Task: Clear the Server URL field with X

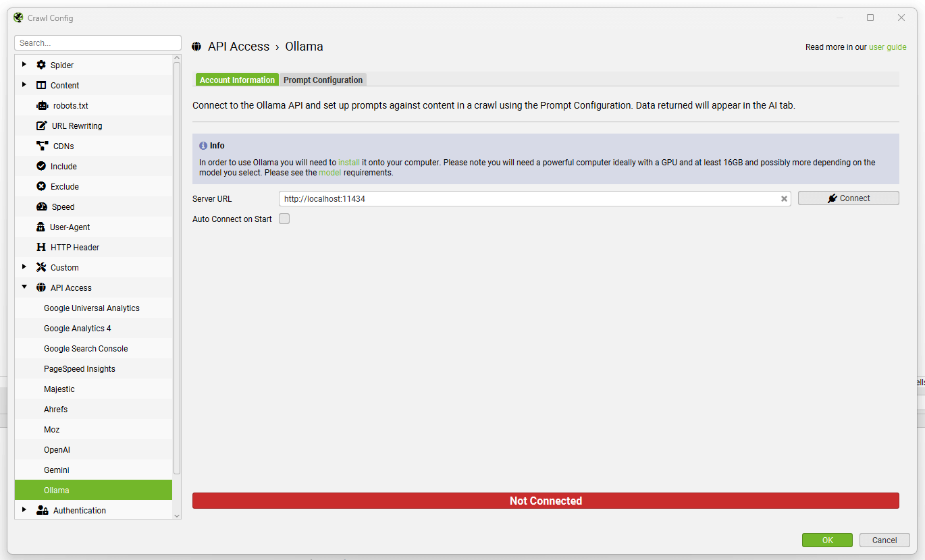Action: [784, 199]
